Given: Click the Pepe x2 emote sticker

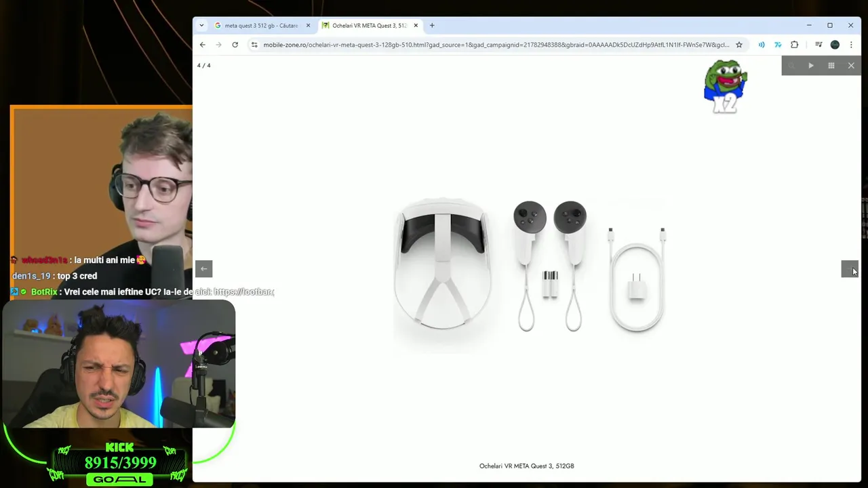Looking at the screenshot, I should pos(726,87).
